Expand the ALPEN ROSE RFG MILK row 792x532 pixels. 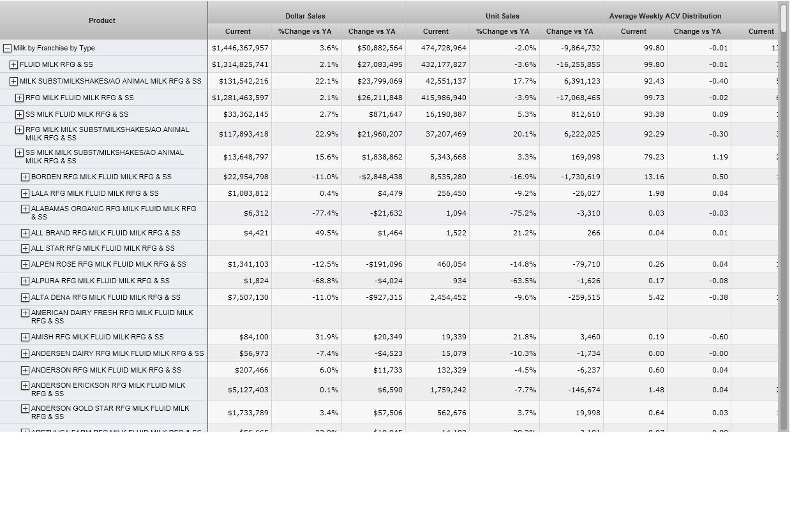[25, 265]
